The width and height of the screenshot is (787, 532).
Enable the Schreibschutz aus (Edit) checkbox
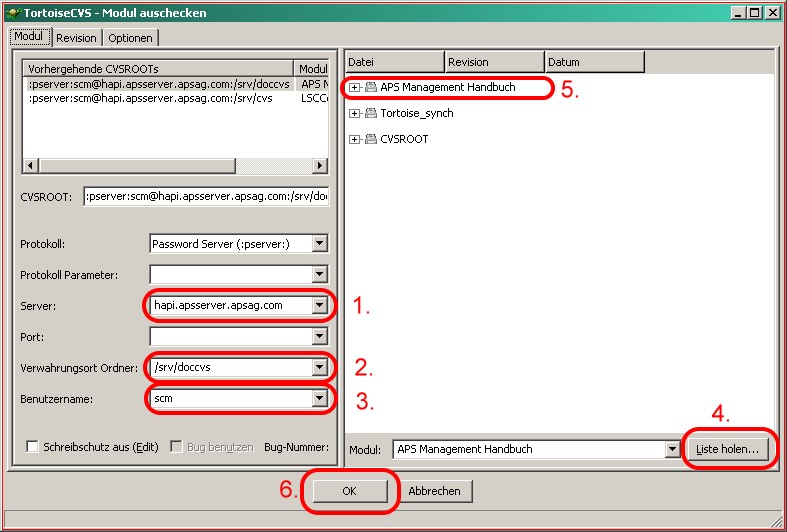33,447
